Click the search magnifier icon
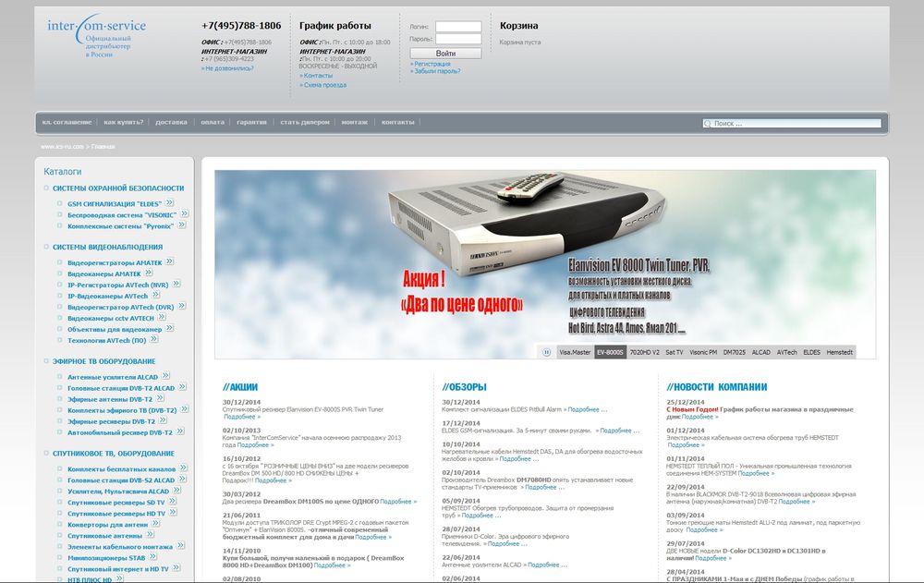Screen dimensions: 924x583 (x=707, y=123)
